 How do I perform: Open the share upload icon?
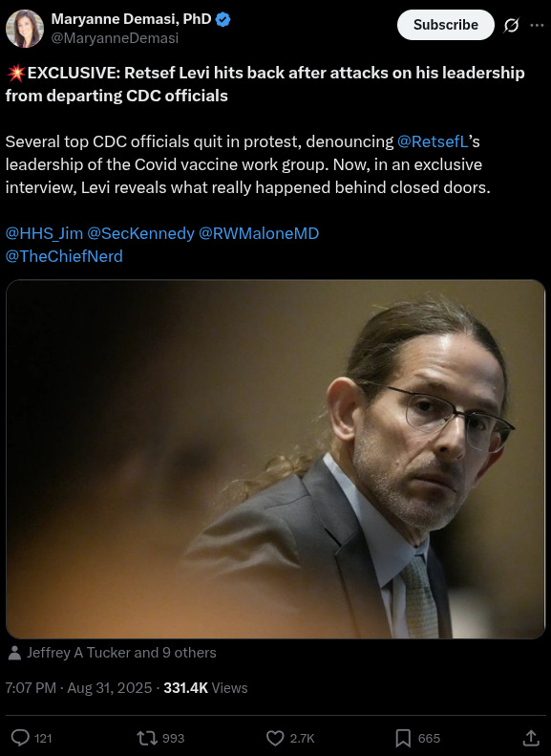click(x=531, y=737)
